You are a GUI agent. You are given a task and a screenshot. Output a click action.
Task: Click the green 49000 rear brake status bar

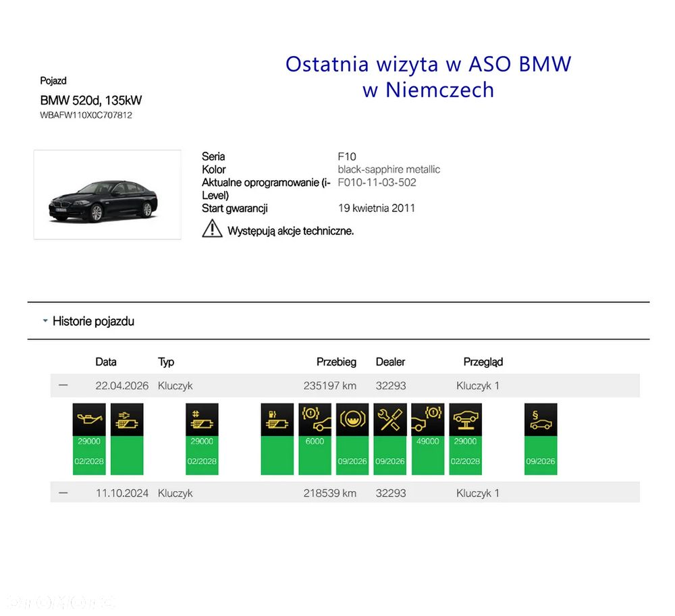click(x=428, y=455)
